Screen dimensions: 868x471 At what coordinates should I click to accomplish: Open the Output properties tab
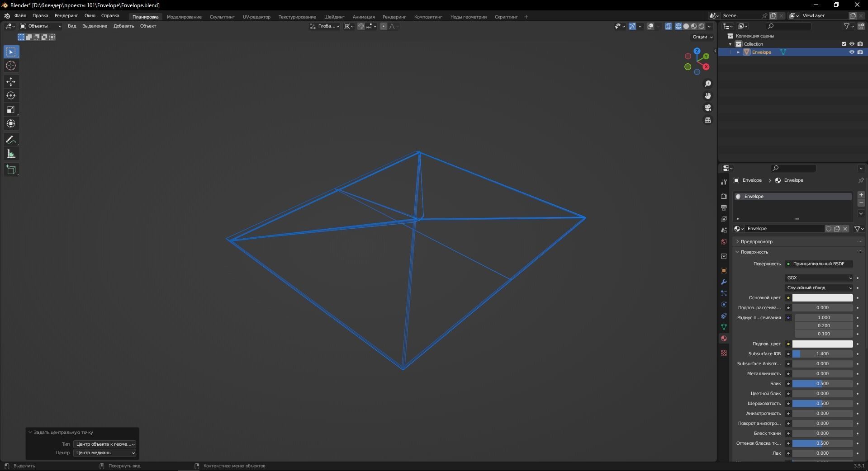click(x=724, y=207)
